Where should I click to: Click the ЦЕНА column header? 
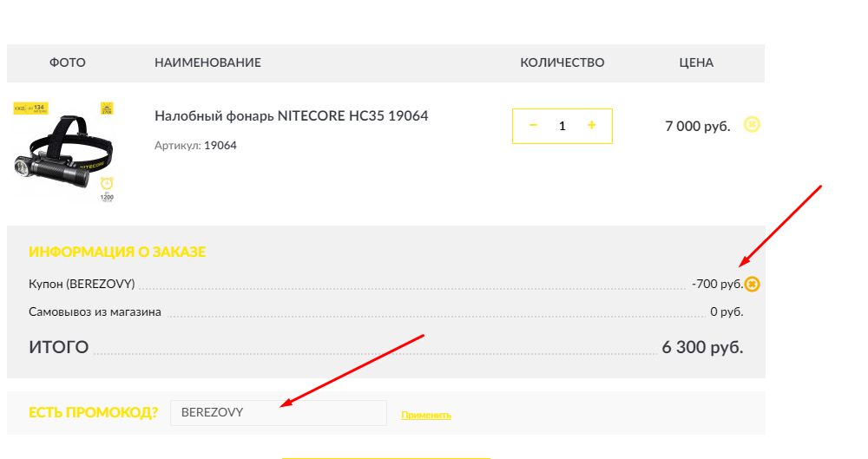(696, 62)
